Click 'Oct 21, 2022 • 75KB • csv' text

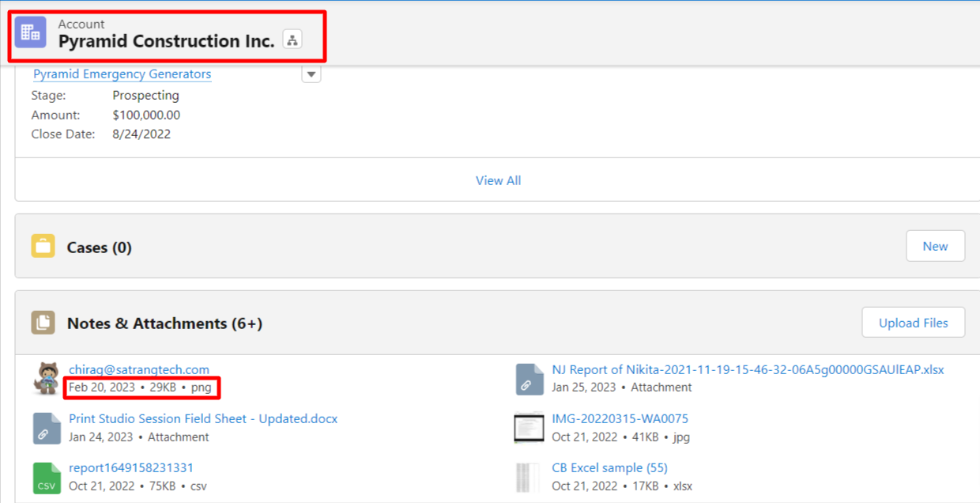pyautogui.click(x=138, y=486)
